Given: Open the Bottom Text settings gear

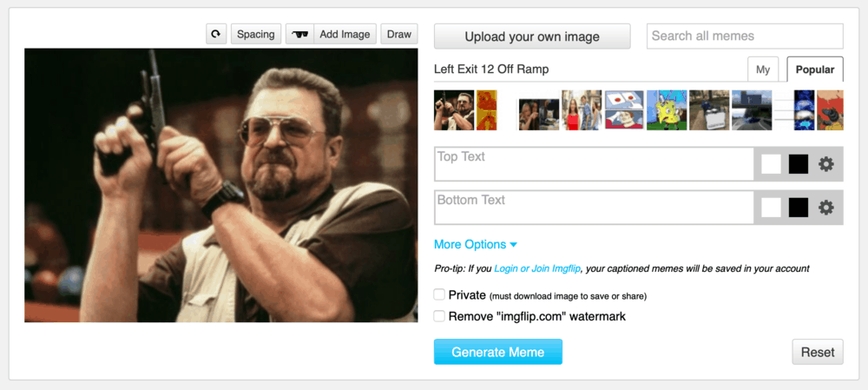Looking at the screenshot, I should 825,208.
